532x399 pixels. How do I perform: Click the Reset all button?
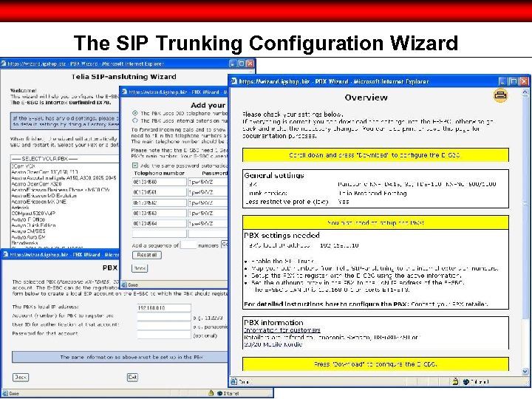146,255
